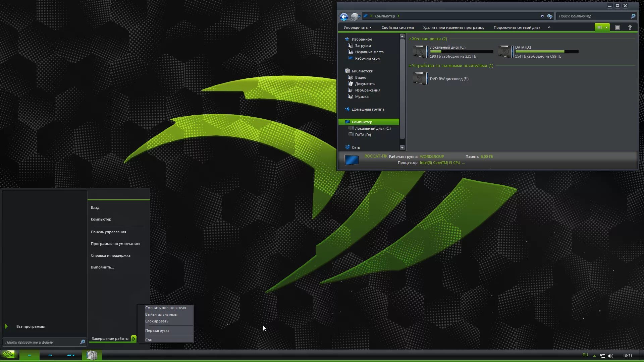Open Влад user folder in Start menu

pos(95,207)
